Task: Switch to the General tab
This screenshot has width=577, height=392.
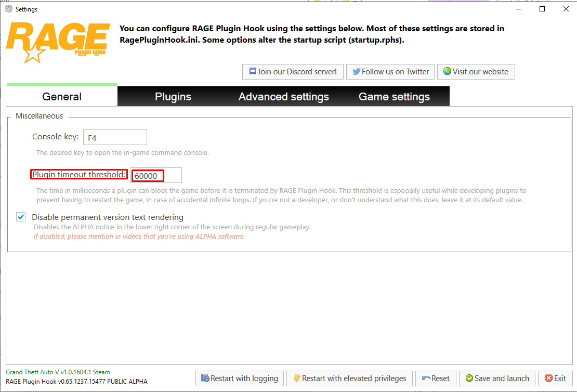Action: tap(62, 96)
